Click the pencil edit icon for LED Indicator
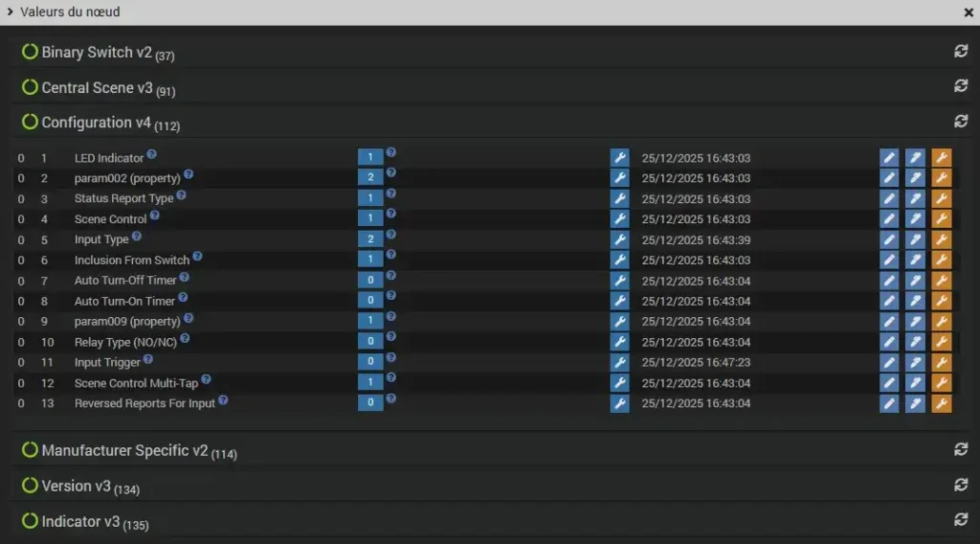The height and width of the screenshot is (544, 980). click(x=889, y=158)
